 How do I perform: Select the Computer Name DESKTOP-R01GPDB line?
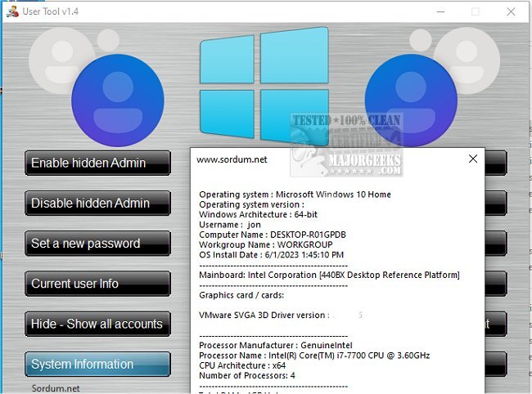(x=273, y=235)
